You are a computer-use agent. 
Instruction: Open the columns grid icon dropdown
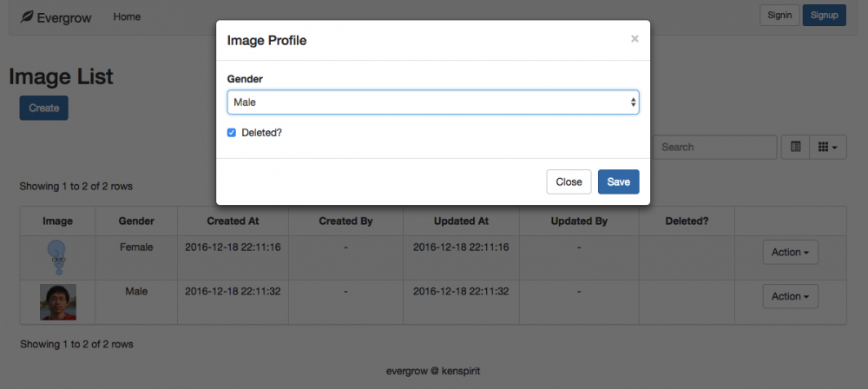pyautogui.click(x=828, y=148)
